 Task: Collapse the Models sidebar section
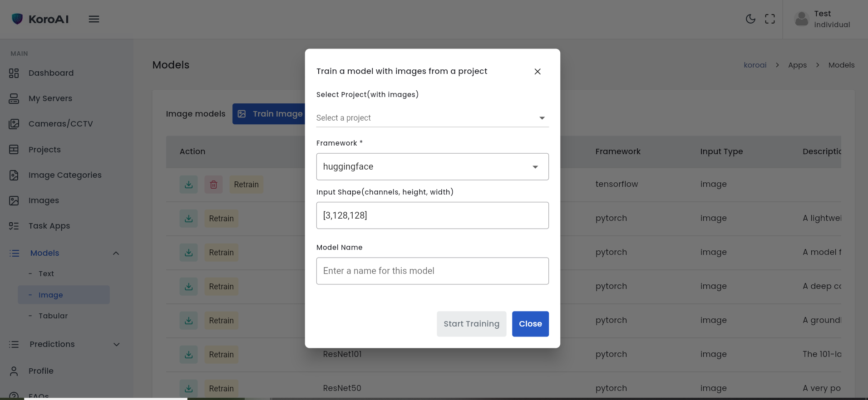pos(116,253)
